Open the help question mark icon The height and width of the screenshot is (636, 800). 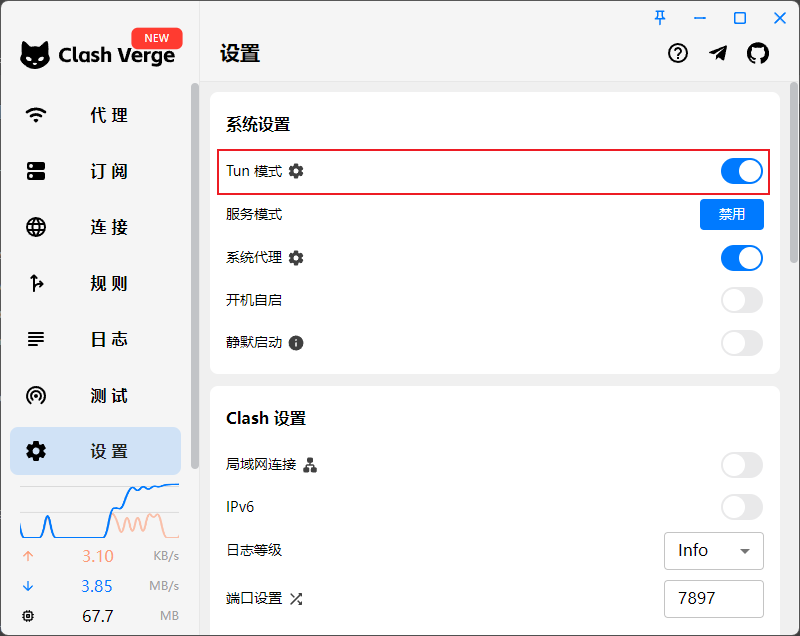coord(678,53)
